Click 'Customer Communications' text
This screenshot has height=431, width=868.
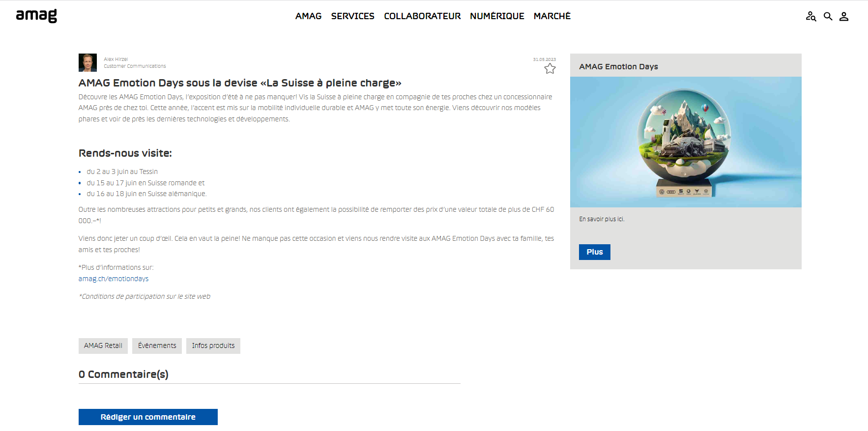135,66
